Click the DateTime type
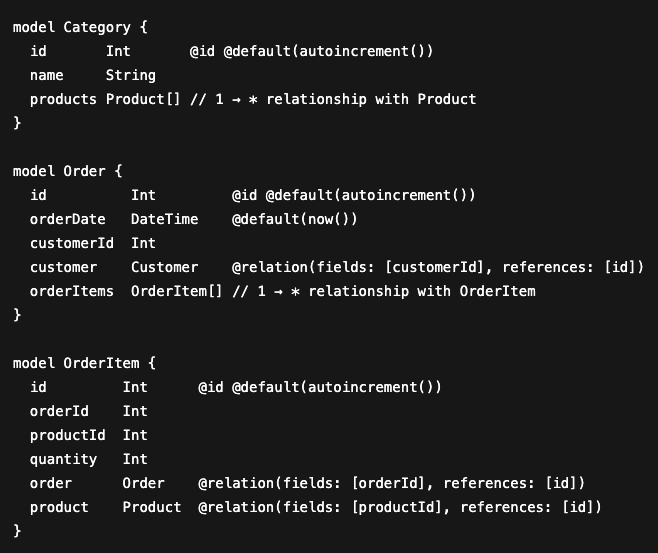 (164, 219)
